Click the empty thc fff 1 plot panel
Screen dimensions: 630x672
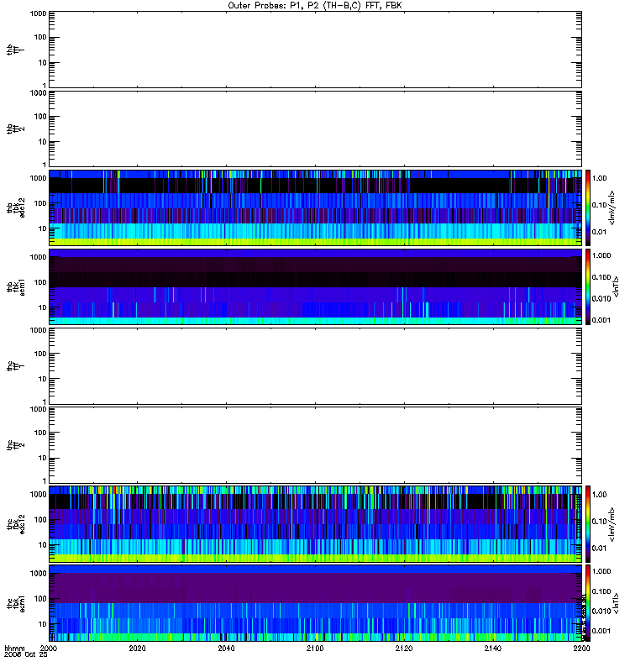315,366
